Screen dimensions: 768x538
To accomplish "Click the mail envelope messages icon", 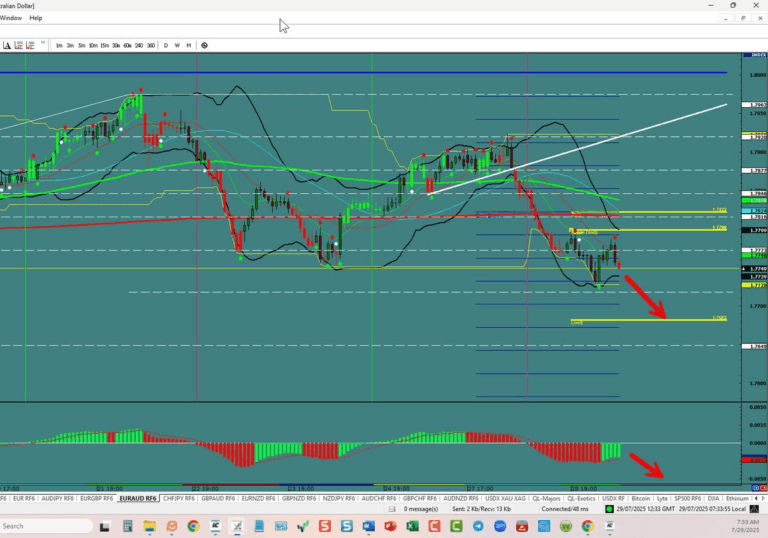I will [392, 509].
